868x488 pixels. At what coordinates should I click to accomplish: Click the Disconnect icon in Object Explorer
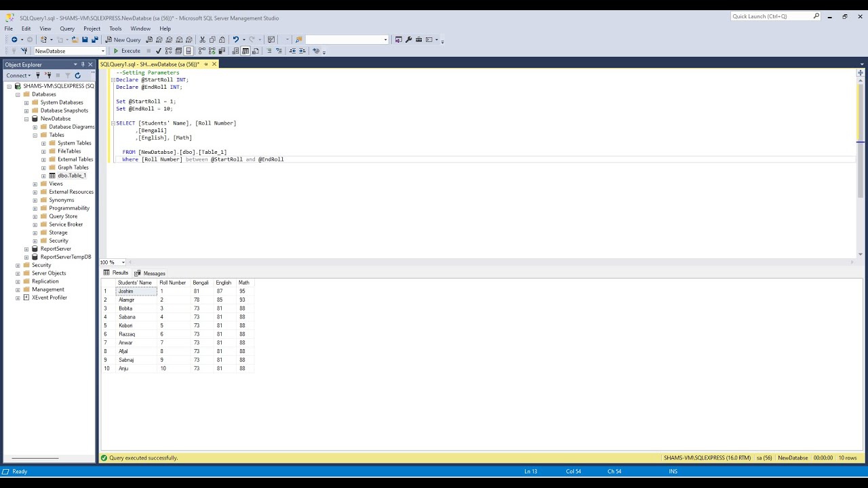pyautogui.click(x=47, y=75)
